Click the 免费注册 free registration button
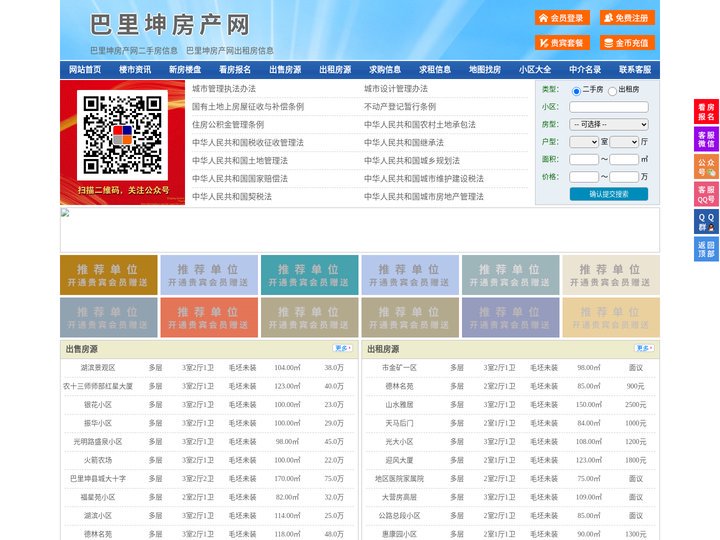The width and height of the screenshot is (720, 540). (x=627, y=18)
